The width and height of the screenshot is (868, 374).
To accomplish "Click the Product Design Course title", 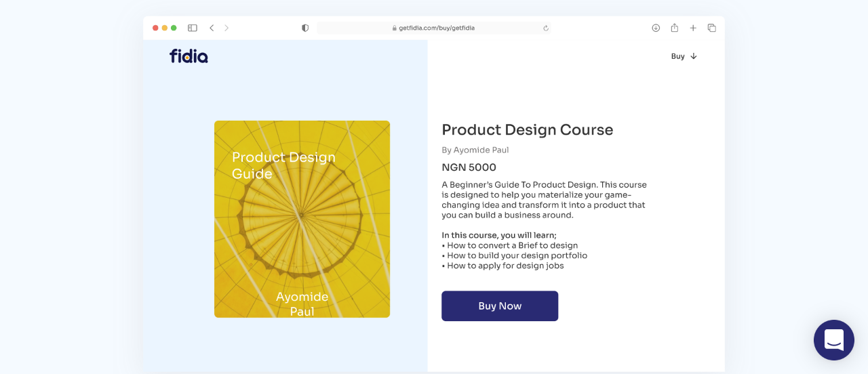I will click(527, 129).
